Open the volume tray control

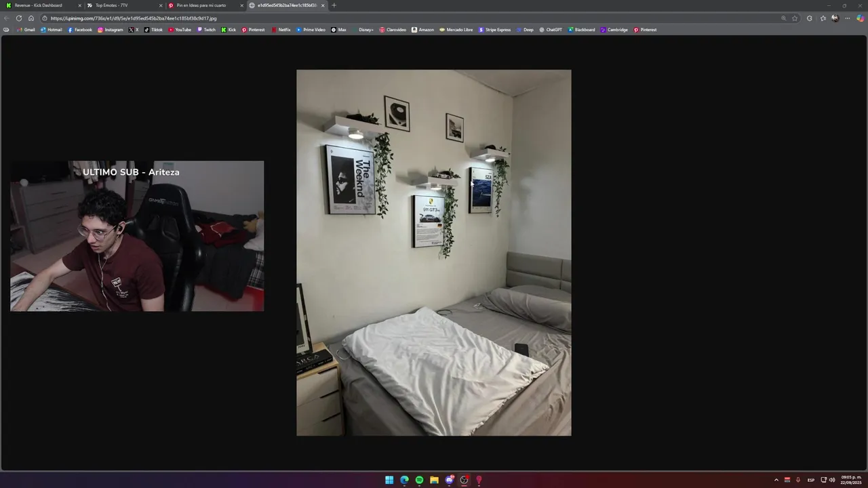pyautogui.click(x=832, y=480)
